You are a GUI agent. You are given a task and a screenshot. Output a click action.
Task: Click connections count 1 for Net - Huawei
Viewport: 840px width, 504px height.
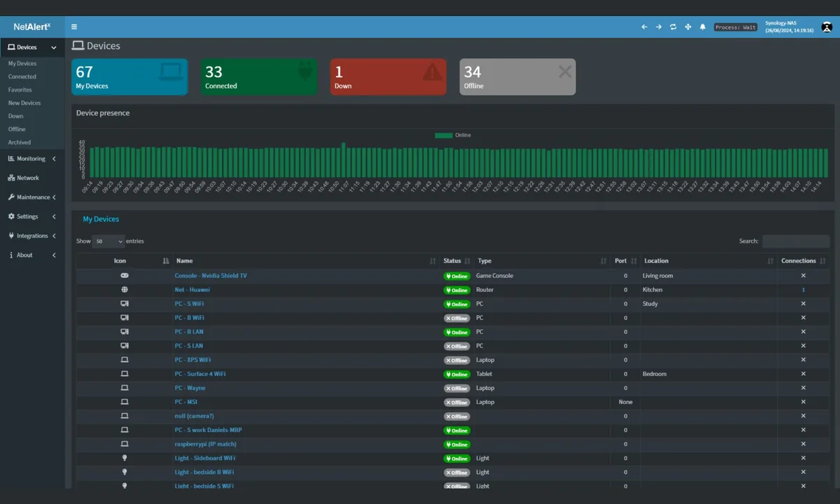pyautogui.click(x=803, y=290)
